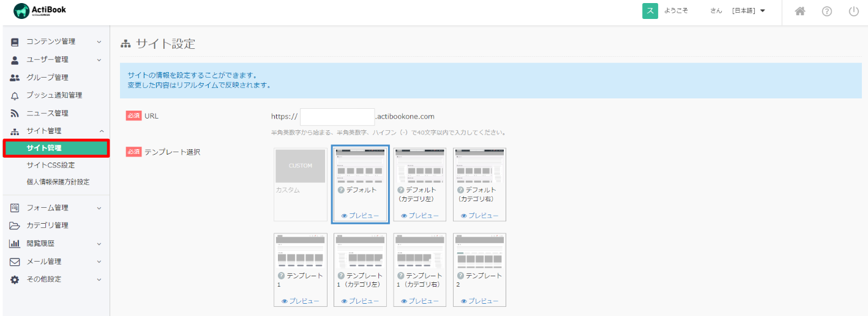The width and height of the screenshot is (868, 316).
Task: Select the デフォルト template thumbnail
Action: pyautogui.click(x=360, y=166)
